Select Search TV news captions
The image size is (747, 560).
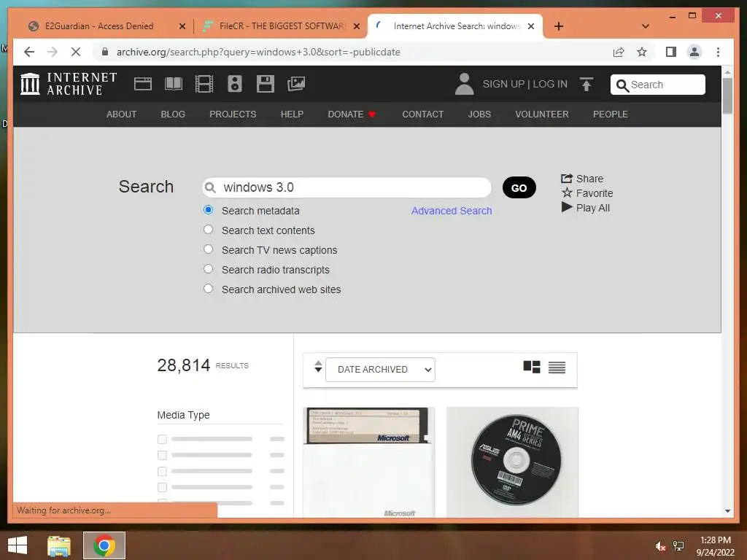[x=208, y=249]
